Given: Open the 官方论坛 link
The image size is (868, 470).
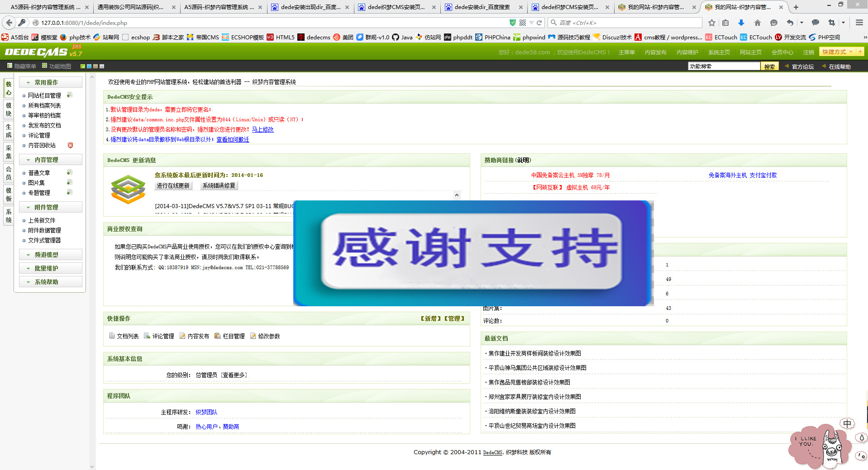Looking at the screenshot, I should [803, 66].
